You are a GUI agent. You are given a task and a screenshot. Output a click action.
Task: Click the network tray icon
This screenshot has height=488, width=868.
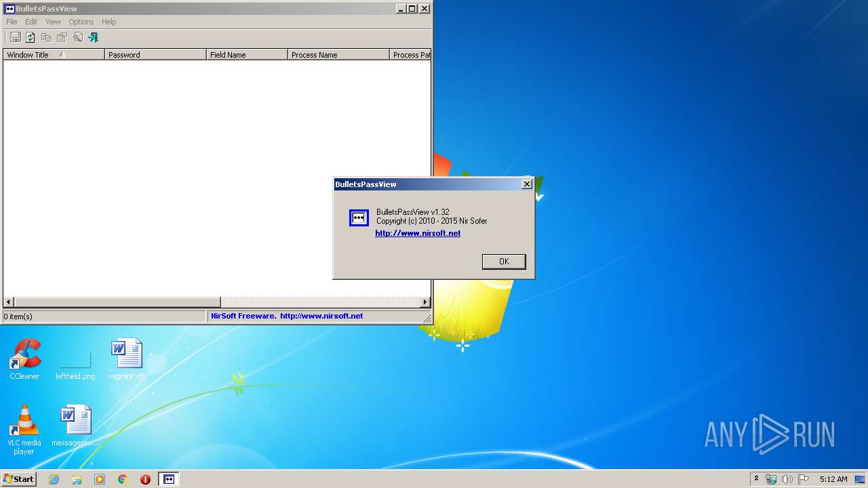pos(771,479)
